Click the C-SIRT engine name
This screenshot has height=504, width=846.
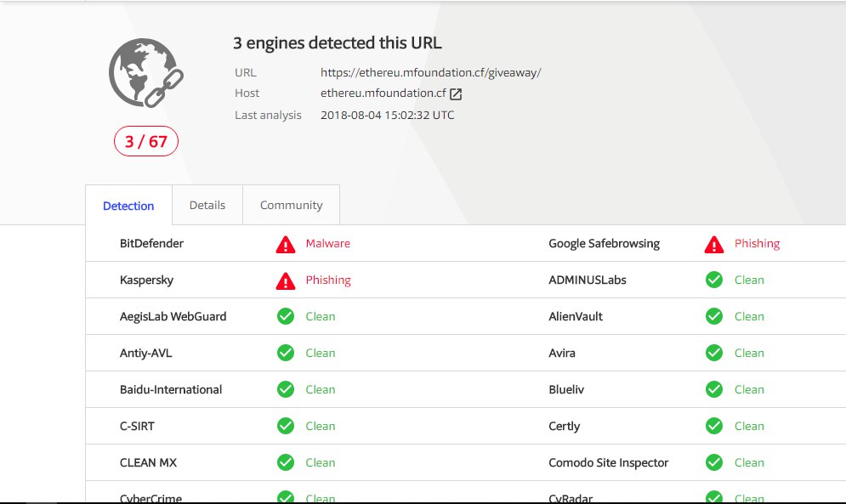[137, 427]
